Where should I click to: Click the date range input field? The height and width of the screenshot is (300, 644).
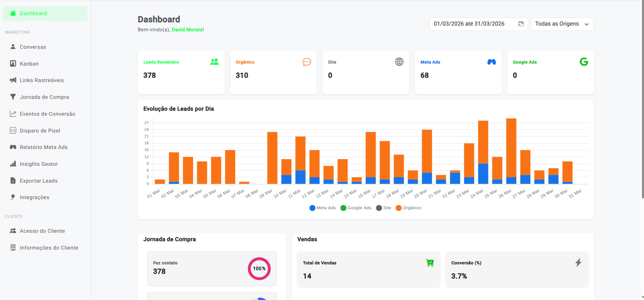tap(478, 24)
